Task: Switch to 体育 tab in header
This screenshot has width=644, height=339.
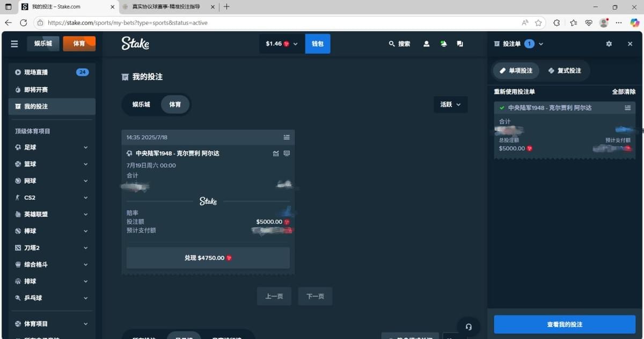Action: point(79,43)
